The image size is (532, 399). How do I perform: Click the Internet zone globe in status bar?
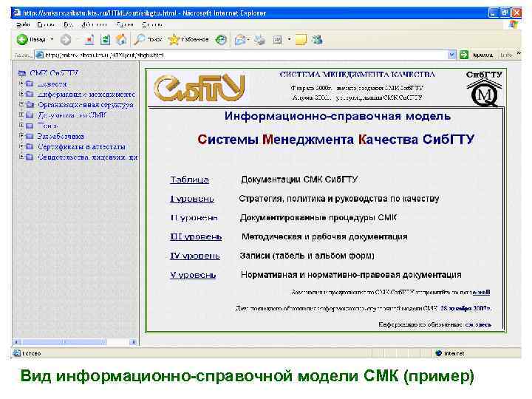pos(438,353)
